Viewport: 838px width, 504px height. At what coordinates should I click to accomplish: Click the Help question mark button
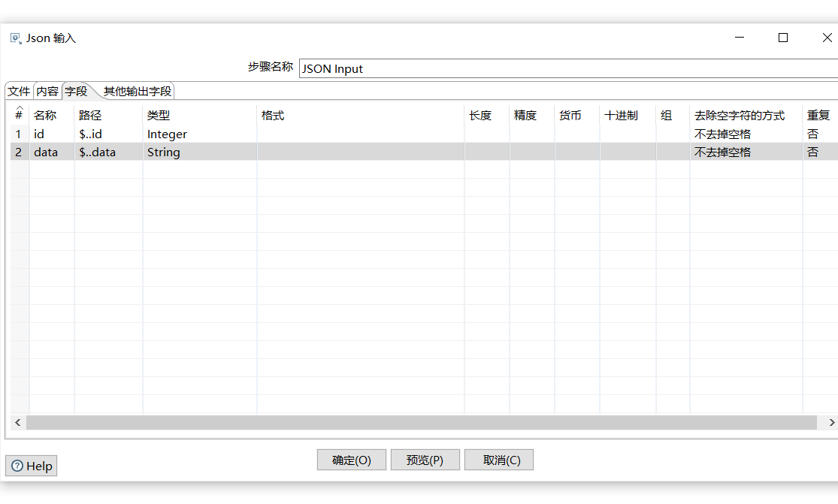tap(32, 466)
